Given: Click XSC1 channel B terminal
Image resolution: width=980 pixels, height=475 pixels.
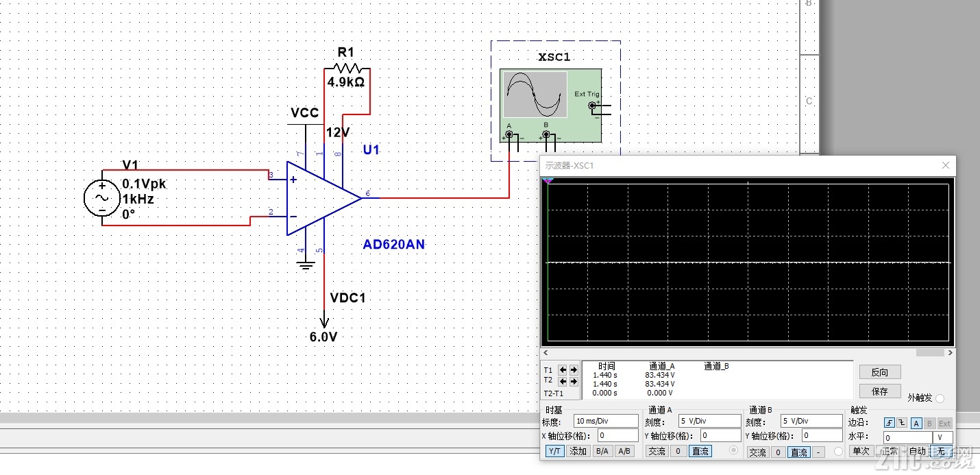Looking at the screenshot, I should 546,135.
